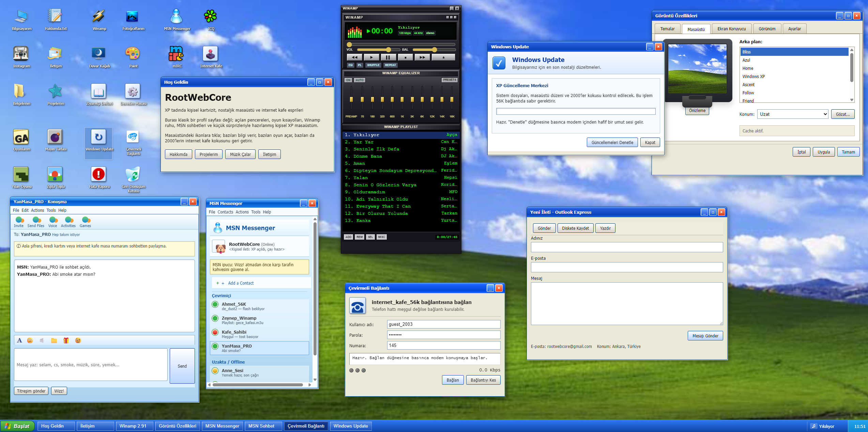Toggle the equalizer AUTO button

pyautogui.click(x=360, y=80)
